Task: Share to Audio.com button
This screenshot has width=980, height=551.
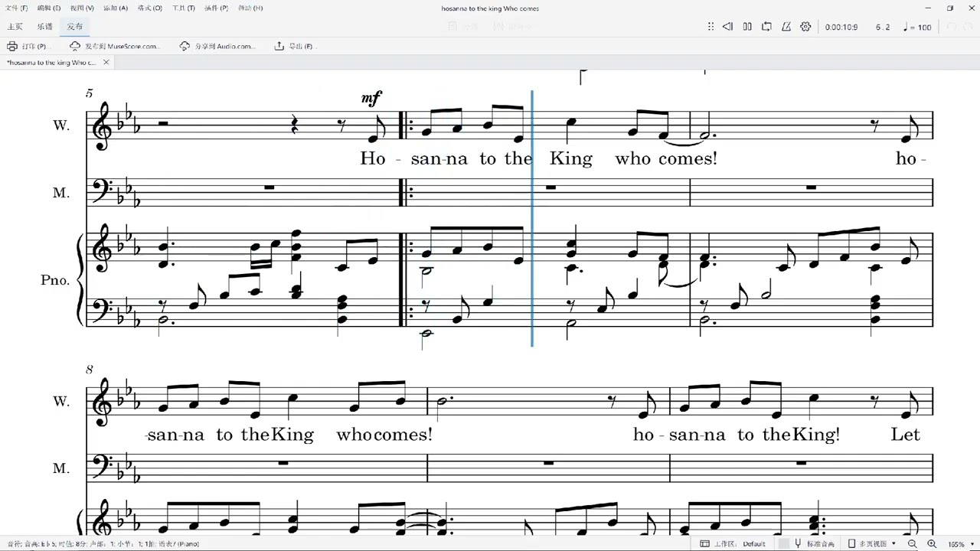Action: [x=217, y=46]
